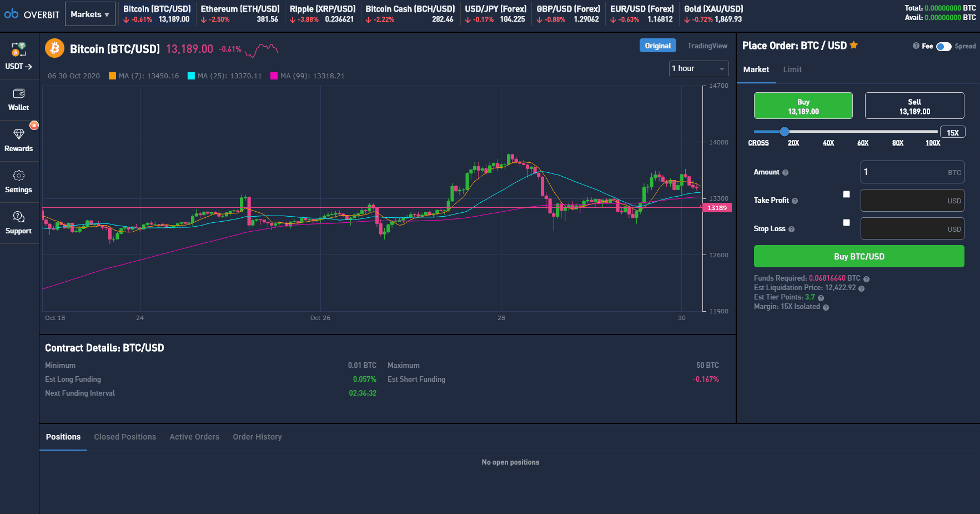Click the Amount help question icon
The image size is (980, 514).
785,173
